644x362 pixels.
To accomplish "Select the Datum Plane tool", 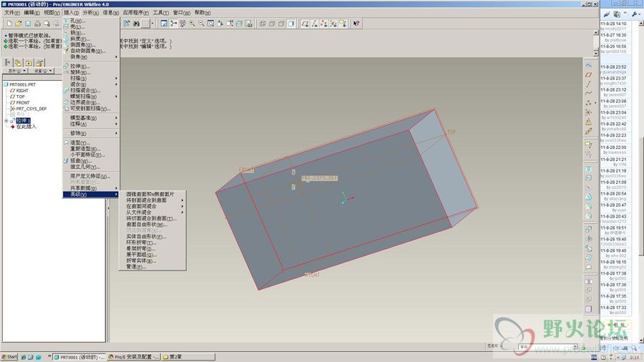I will (x=589, y=75).
